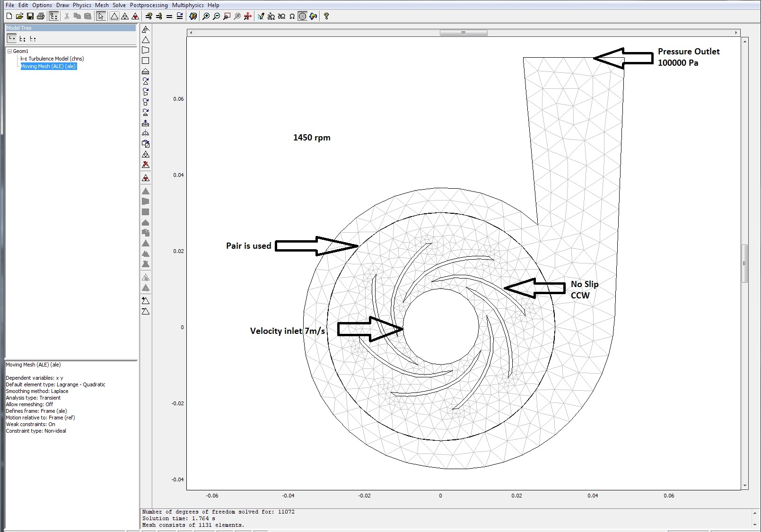Viewport: 761px width, 532px height.
Task: Switch to Point Mode icon
Action: [271, 16]
